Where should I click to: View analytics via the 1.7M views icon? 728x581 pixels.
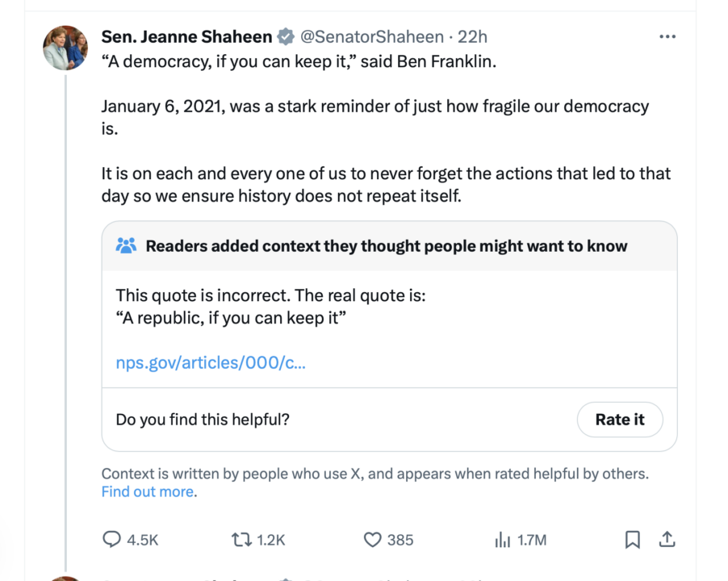(502, 540)
